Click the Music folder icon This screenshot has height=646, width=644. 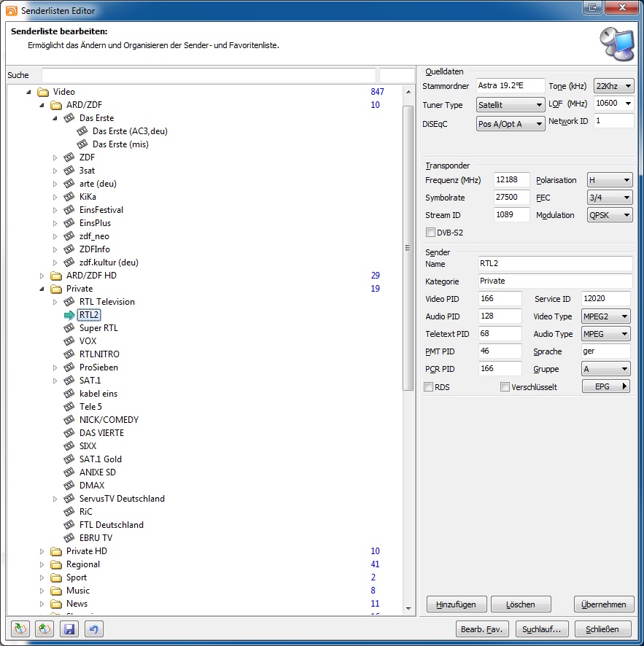point(56,591)
